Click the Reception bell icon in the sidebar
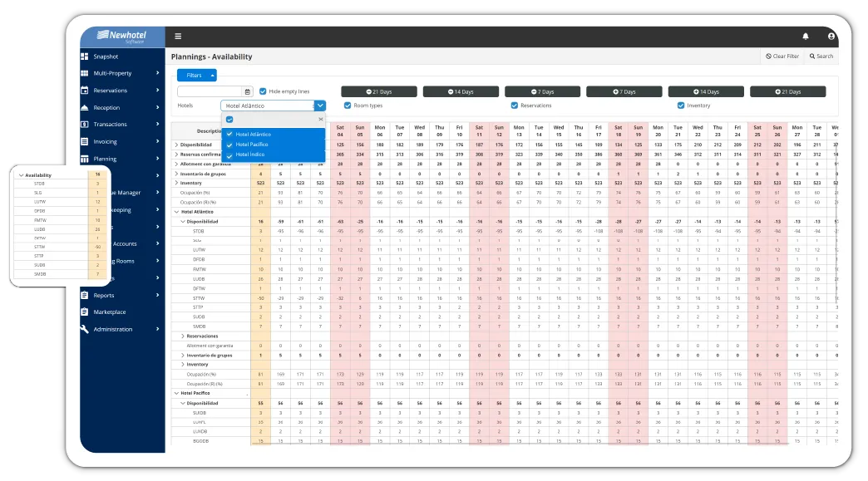868x481 pixels. click(84, 107)
